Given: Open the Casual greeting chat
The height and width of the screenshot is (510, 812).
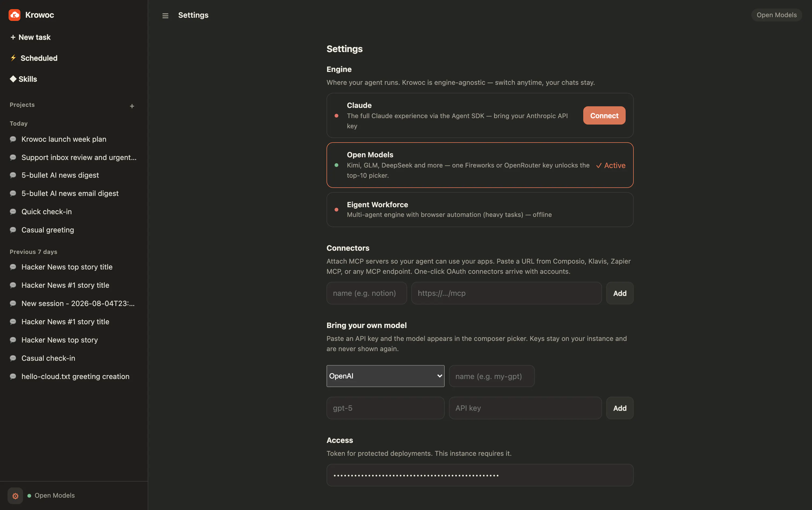Looking at the screenshot, I should click(48, 230).
